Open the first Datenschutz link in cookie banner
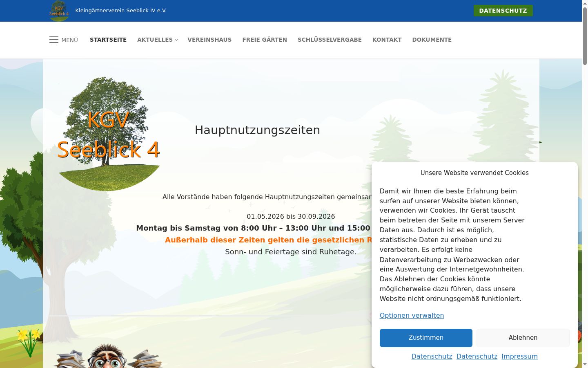 tap(432, 356)
